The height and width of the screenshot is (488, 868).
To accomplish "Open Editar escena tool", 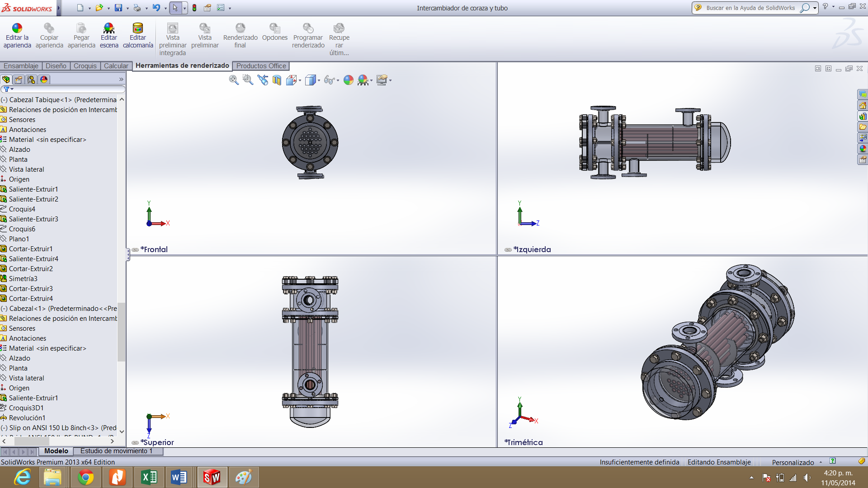I will coord(108,28).
